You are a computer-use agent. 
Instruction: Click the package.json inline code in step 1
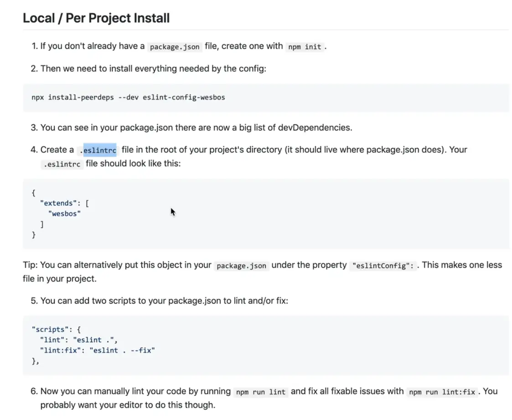tap(175, 47)
